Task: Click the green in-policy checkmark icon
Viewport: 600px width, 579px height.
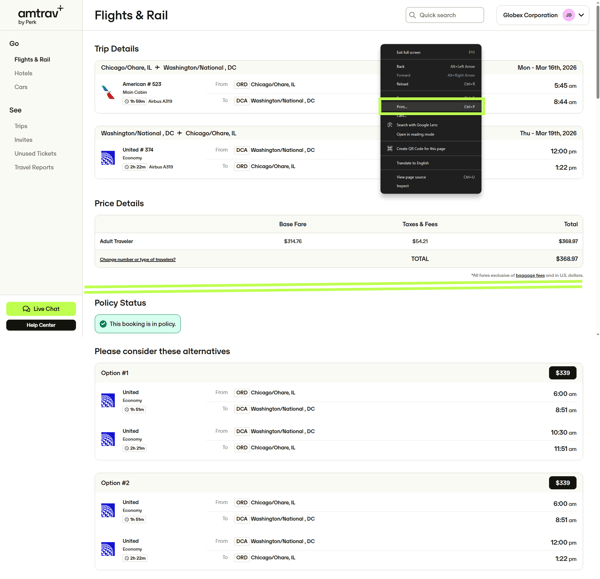Action: click(103, 324)
